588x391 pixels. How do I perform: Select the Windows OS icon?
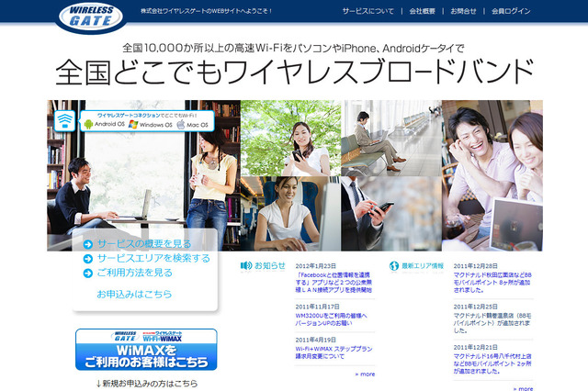(132, 124)
